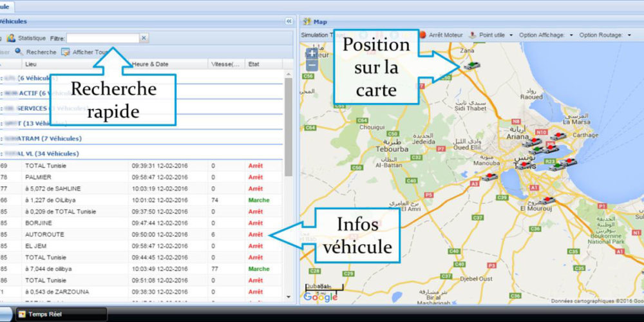Zoom in the map with plus button

pos(312,53)
